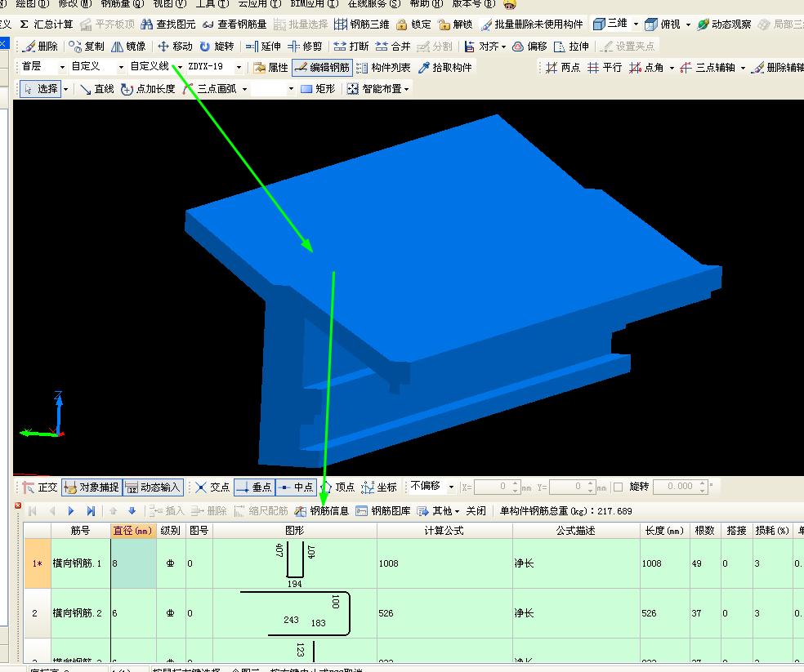Select the 旋转 rotate tool
The height and width of the screenshot is (672, 804).
click(x=217, y=46)
